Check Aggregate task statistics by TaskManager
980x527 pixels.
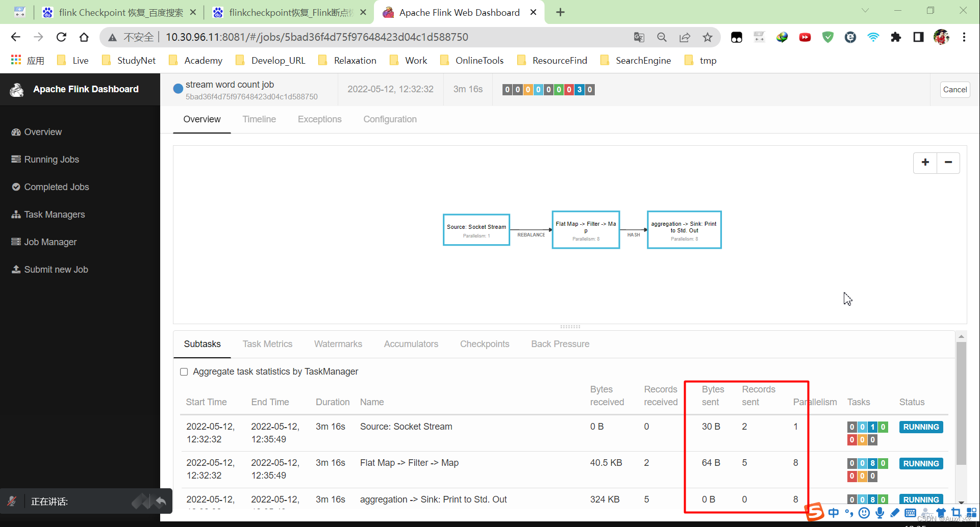click(x=184, y=372)
